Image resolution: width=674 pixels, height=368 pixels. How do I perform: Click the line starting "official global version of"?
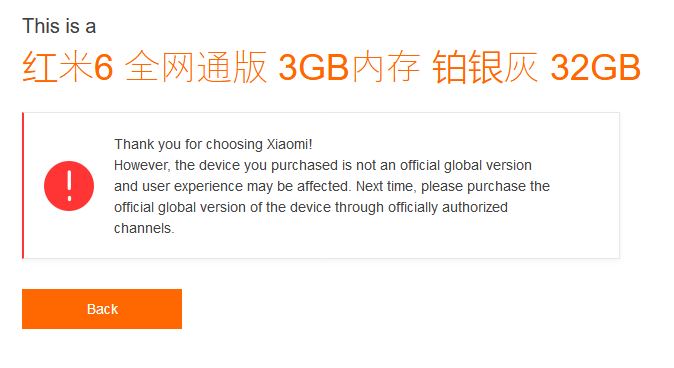pos(311,207)
